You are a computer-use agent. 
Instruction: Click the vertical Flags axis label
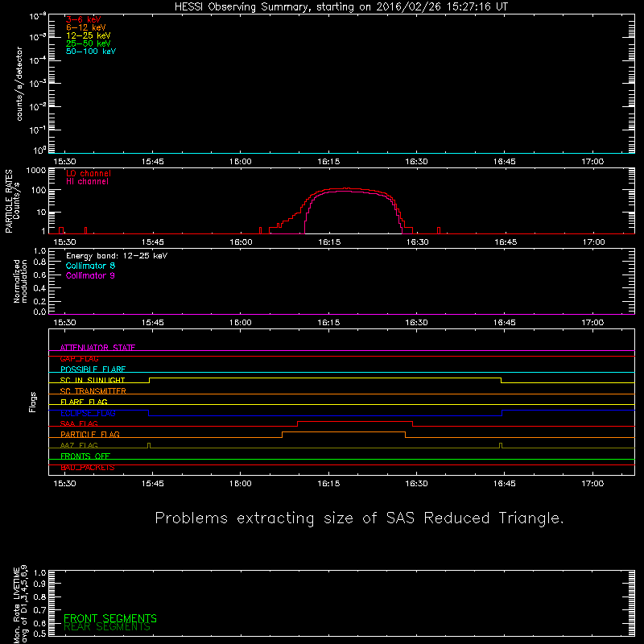[33, 402]
